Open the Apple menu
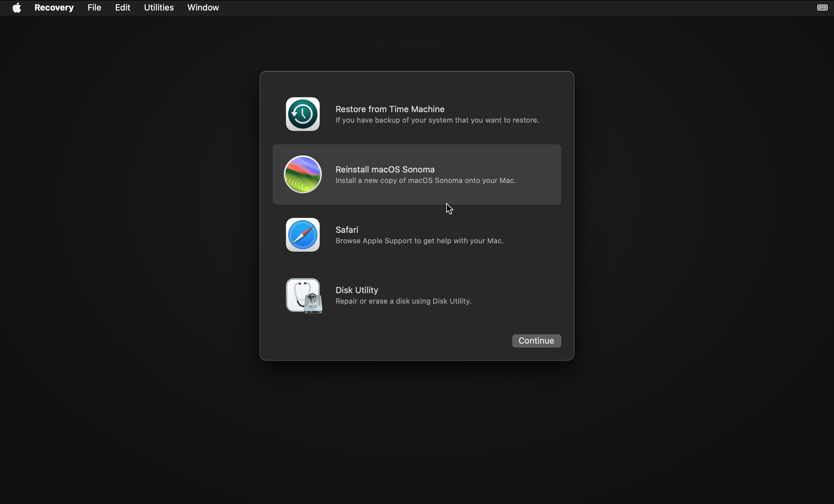This screenshot has width=834, height=504. pos(17,8)
